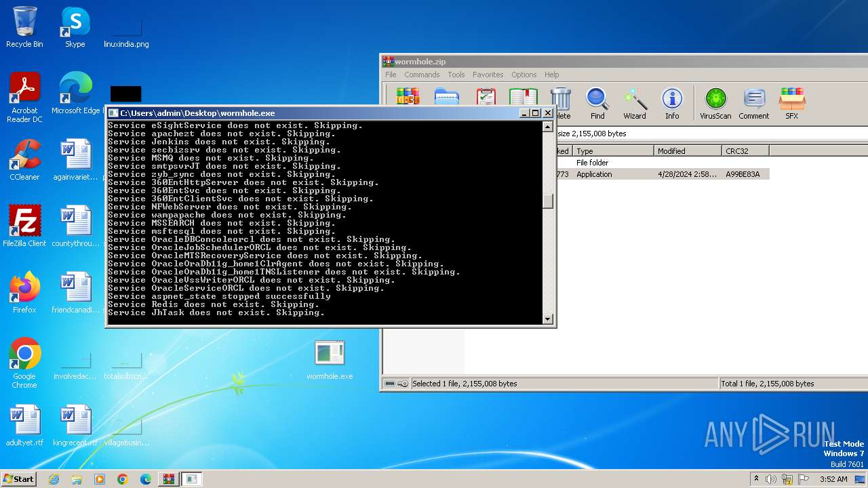
Task: Select adultyet.rtf document on the desktop
Action: (24, 426)
